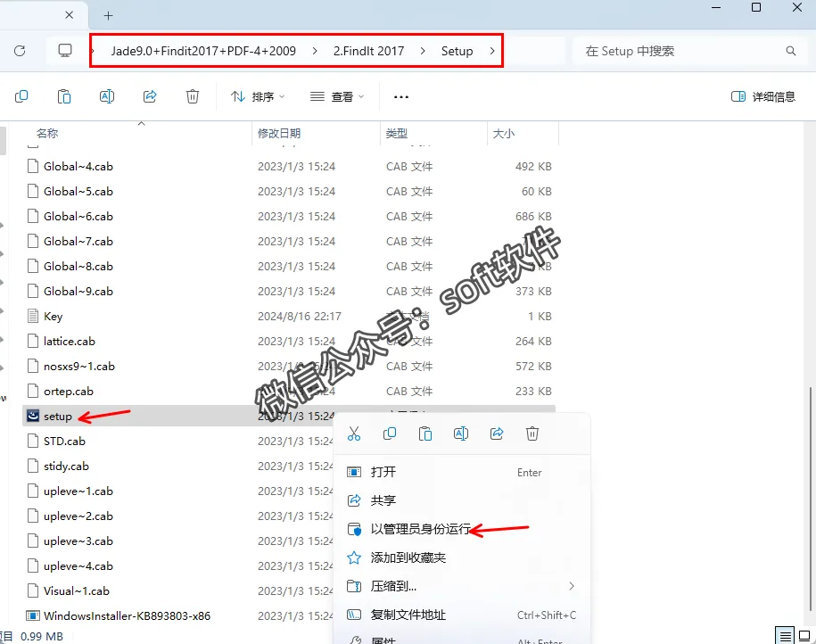Open the Sort dropdown

(x=258, y=97)
